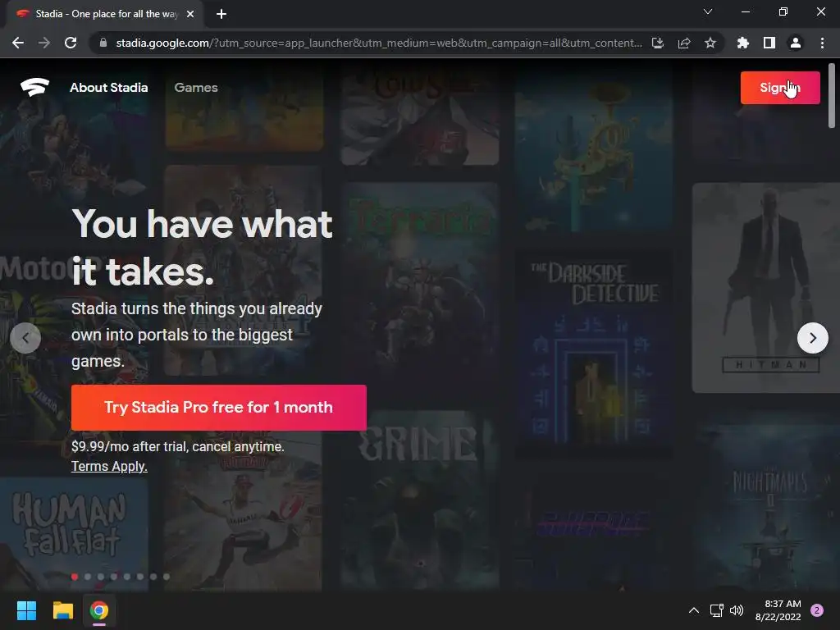Click the Stadia logo icon
This screenshot has width=840, height=630.
point(34,87)
